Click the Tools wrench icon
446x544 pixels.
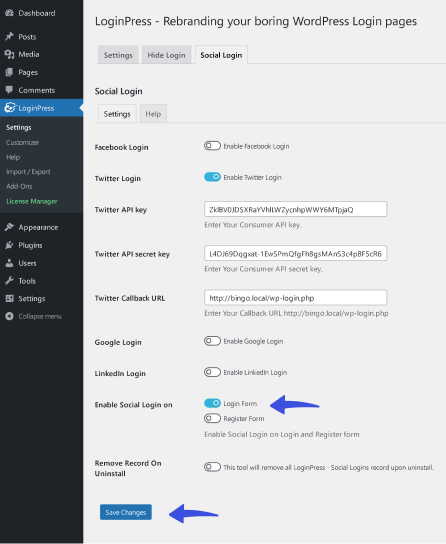pyautogui.click(x=9, y=281)
